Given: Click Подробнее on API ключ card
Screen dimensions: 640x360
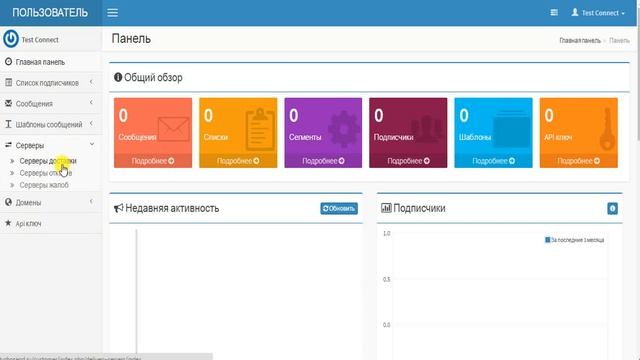Looking at the screenshot, I should click(x=579, y=161).
